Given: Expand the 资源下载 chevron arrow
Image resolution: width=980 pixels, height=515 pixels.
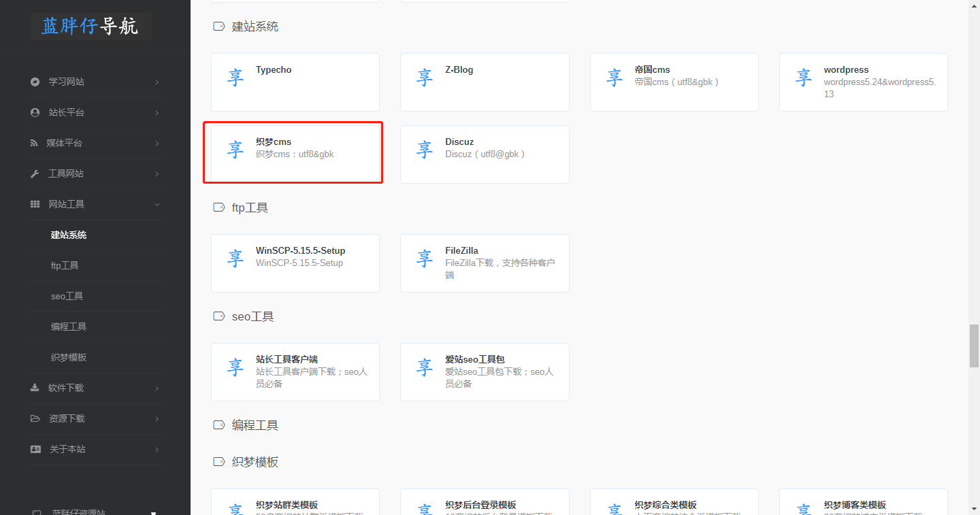Looking at the screenshot, I should (x=157, y=418).
